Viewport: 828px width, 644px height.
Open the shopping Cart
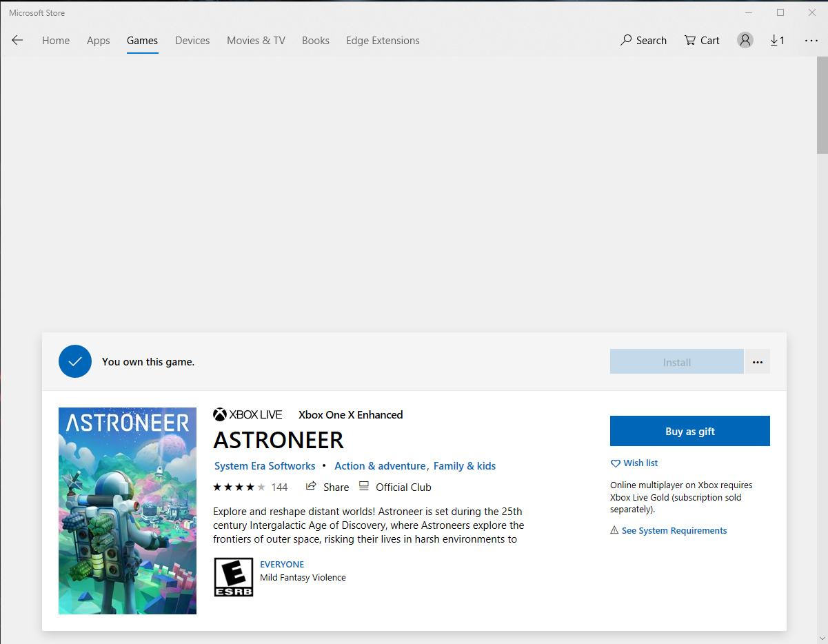point(702,41)
